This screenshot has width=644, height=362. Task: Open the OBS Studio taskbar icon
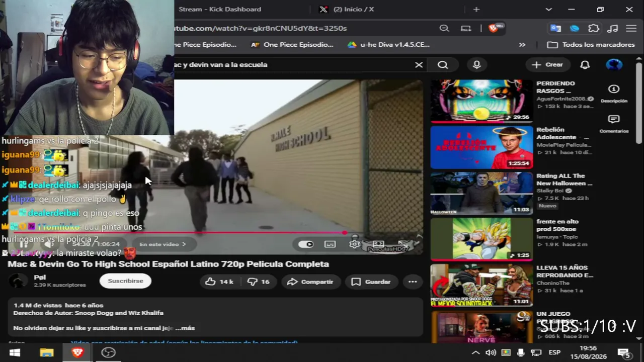pos(108,352)
